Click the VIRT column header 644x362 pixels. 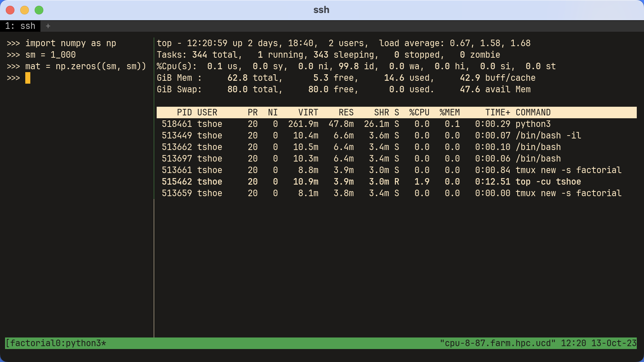click(x=308, y=112)
